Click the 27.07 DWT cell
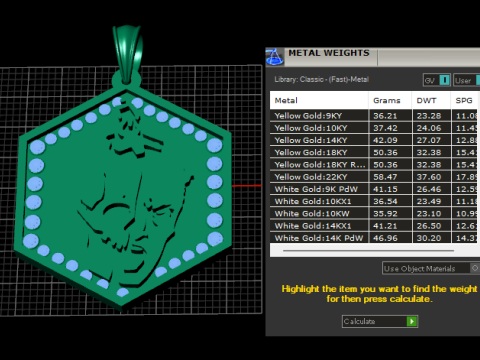This screenshot has width=480, height=360. coord(431,140)
